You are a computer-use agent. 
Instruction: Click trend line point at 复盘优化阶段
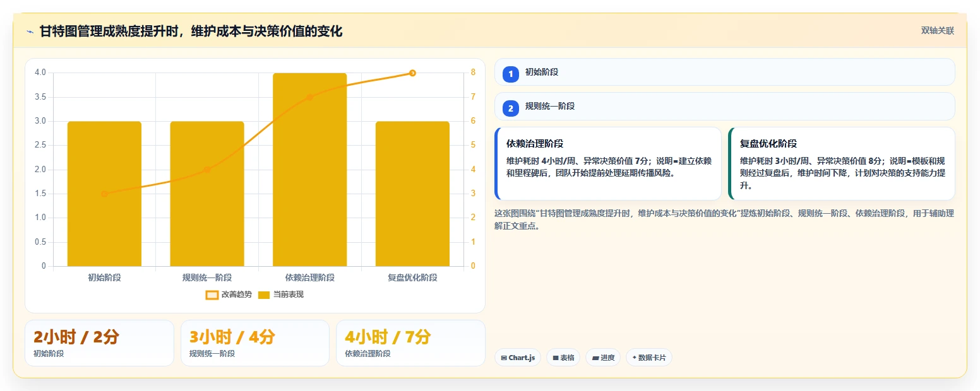(412, 73)
